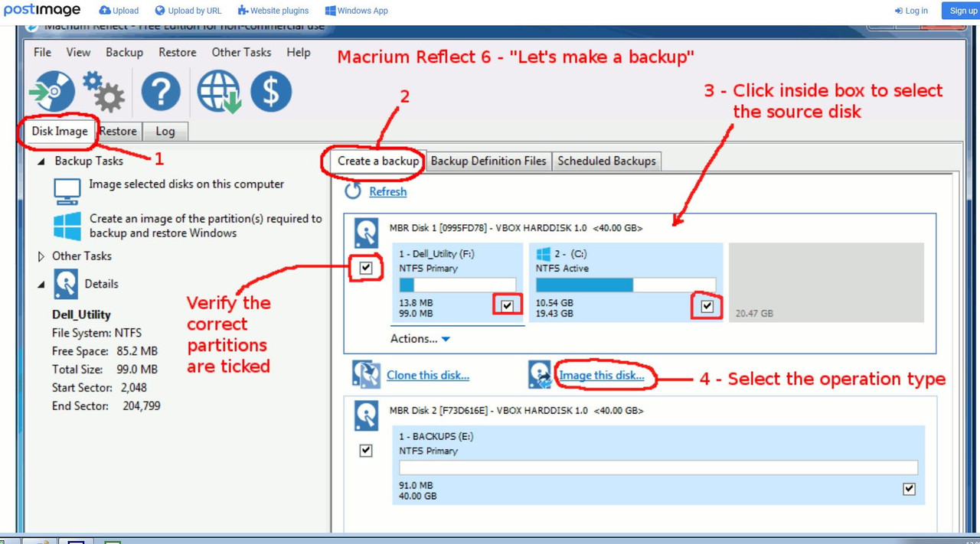The height and width of the screenshot is (544, 980).
Task: Switch to the Log tab
Action: point(165,131)
